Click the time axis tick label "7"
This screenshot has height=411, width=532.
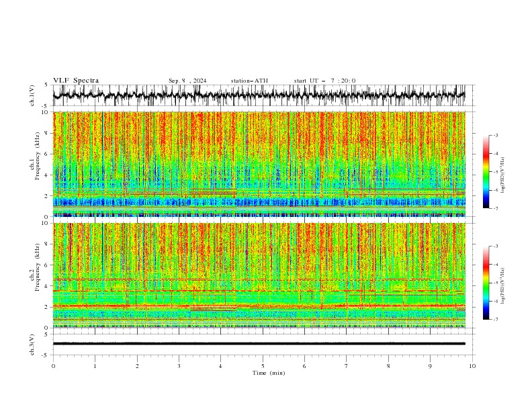(347, 366)
